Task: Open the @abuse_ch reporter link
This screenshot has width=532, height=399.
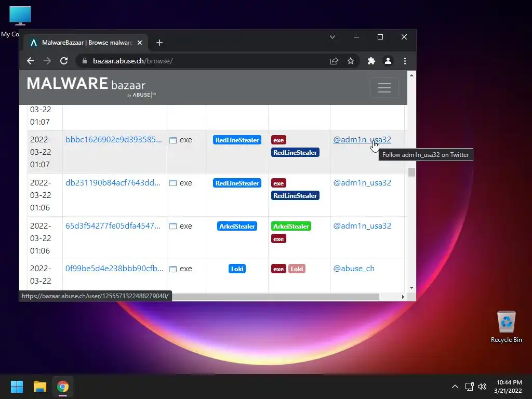Action: pos(354,269)
